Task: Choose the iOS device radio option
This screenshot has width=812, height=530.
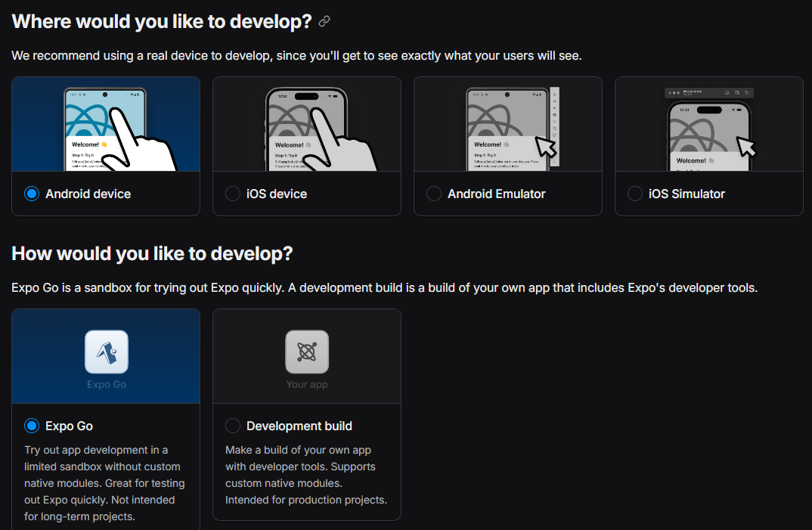Action: 233,194
